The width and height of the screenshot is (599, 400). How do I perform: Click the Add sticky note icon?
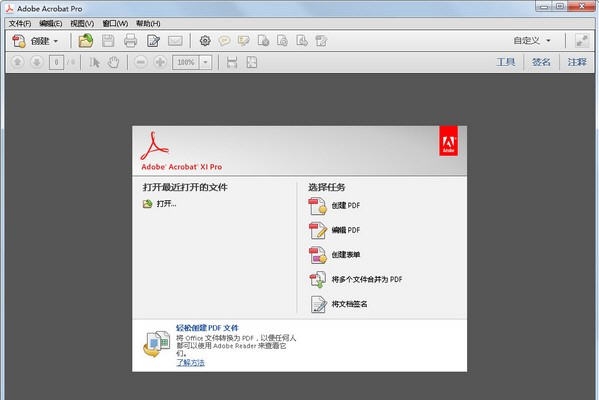[x=224, y=41]
